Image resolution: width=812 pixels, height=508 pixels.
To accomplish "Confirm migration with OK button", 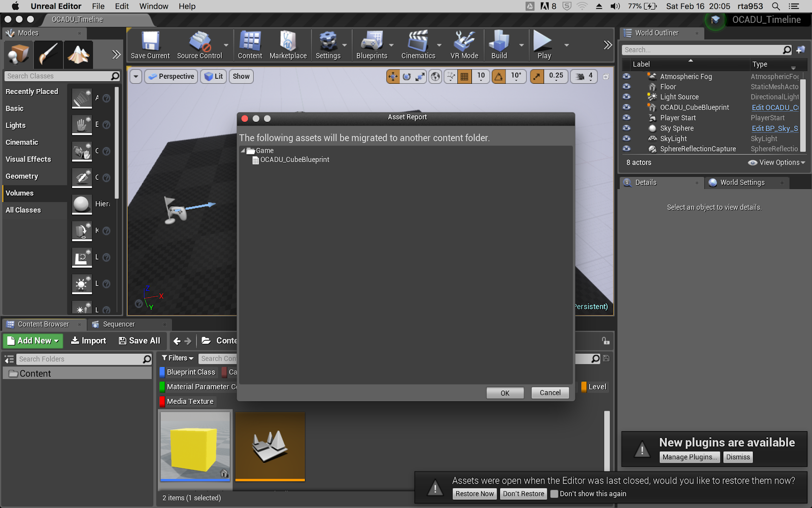I will coord(505,393).
